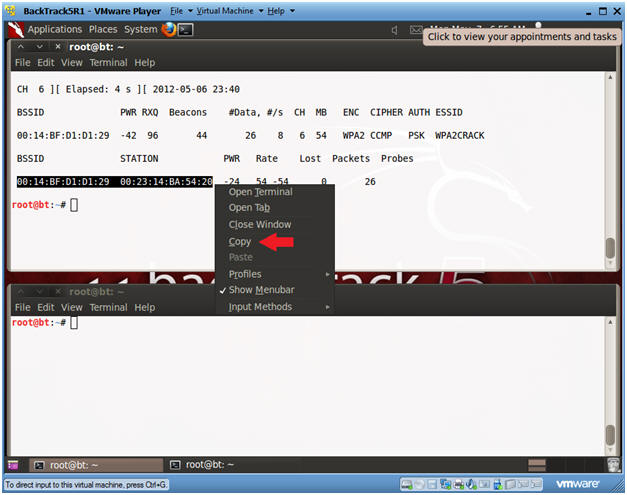This screenshot has height=495, width=627.
Task: Click the WPA2 encryption value
Action: click(353, 136)
